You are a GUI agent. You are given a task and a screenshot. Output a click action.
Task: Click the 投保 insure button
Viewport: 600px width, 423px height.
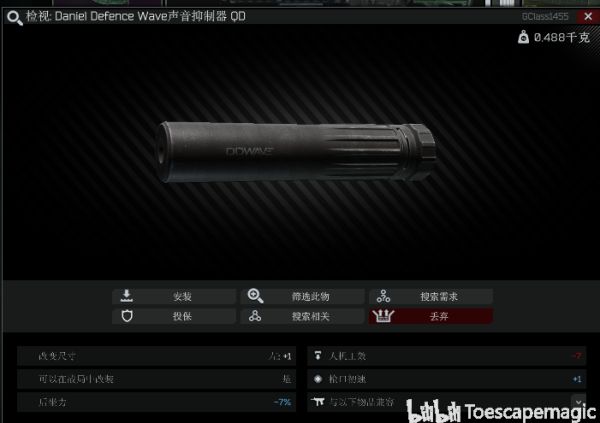174,316
